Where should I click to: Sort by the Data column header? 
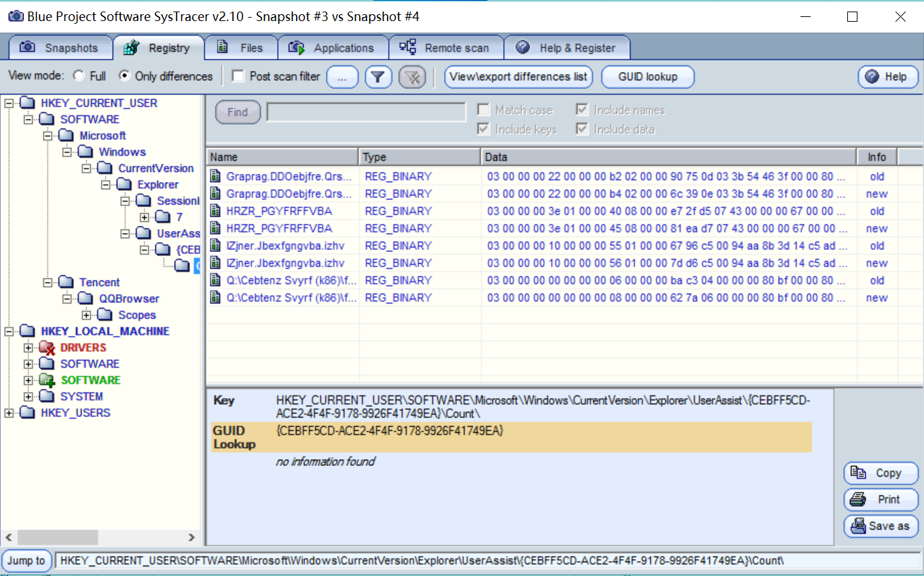coord(669,157)
